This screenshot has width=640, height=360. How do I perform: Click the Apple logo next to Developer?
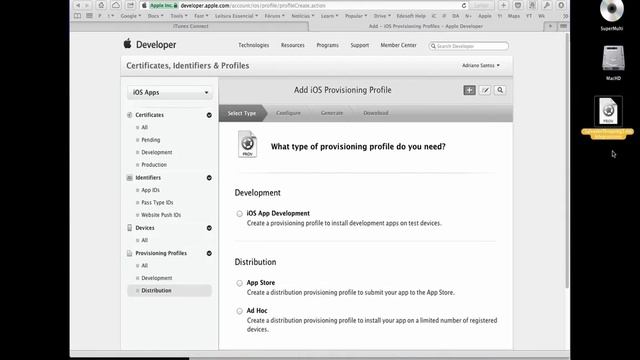pyautogui.click(x=127, y=44)
